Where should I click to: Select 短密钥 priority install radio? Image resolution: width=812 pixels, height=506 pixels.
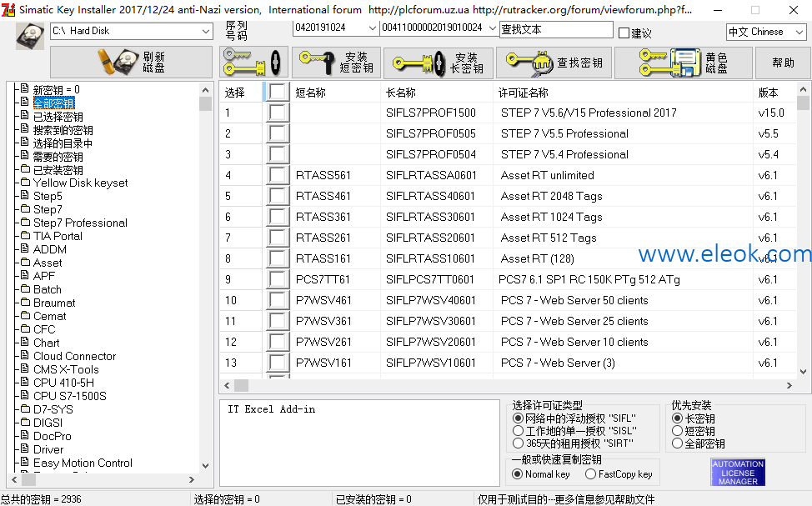coord(677,431)
